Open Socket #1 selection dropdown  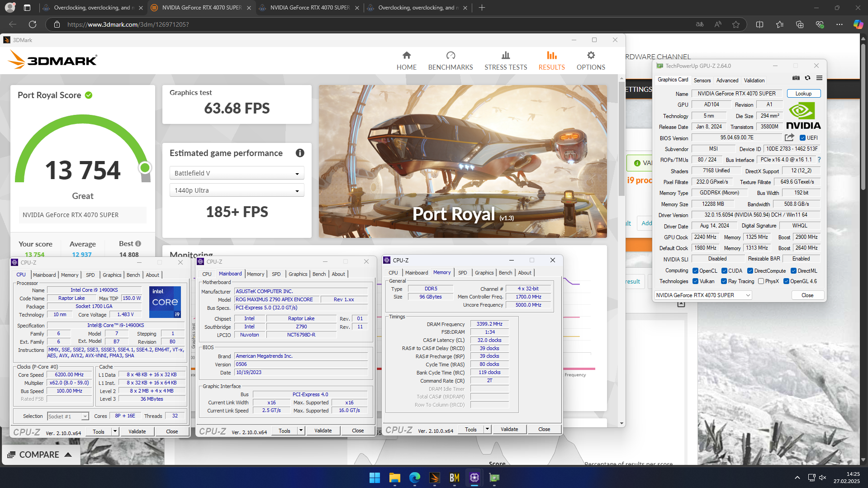pos(68,416)
